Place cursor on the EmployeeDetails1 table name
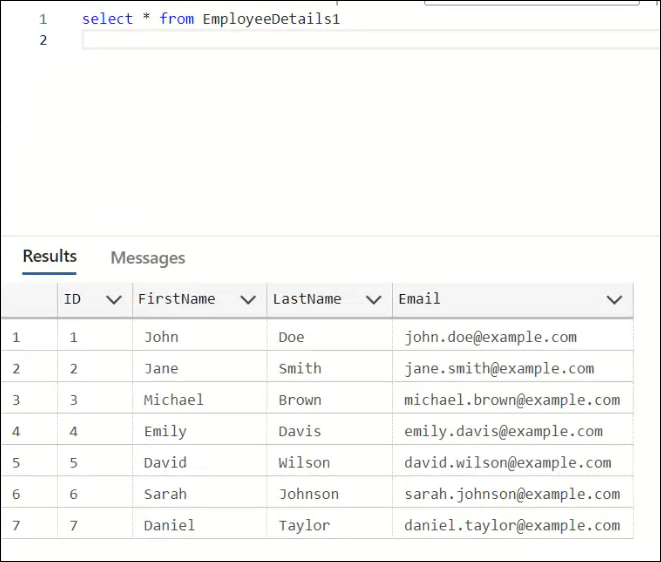 tap(271, 19)
